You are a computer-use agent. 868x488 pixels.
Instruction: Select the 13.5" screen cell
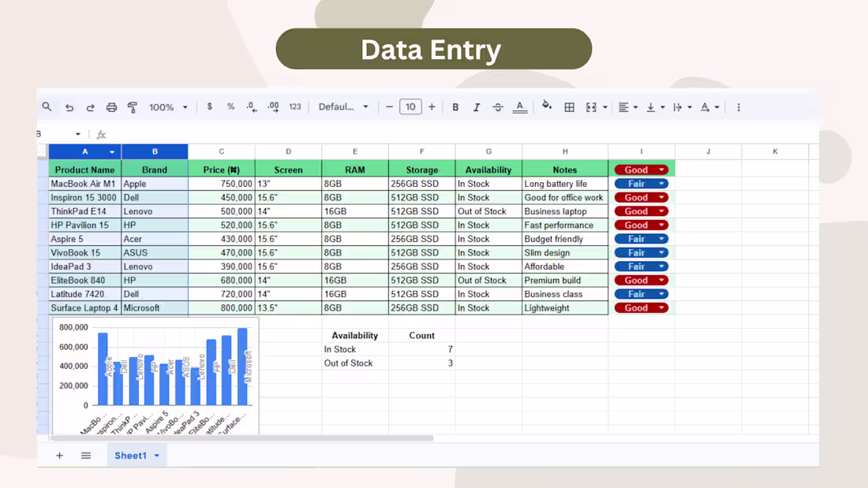click(288, 308)
